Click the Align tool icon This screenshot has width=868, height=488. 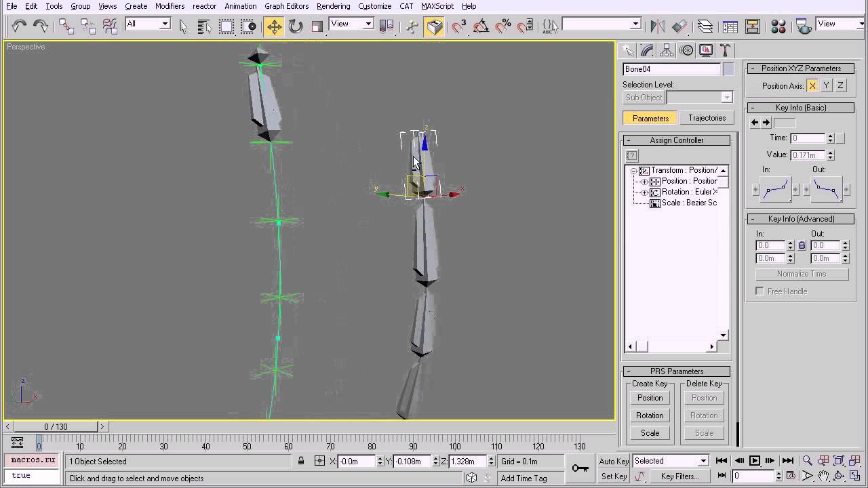[679, 26]
